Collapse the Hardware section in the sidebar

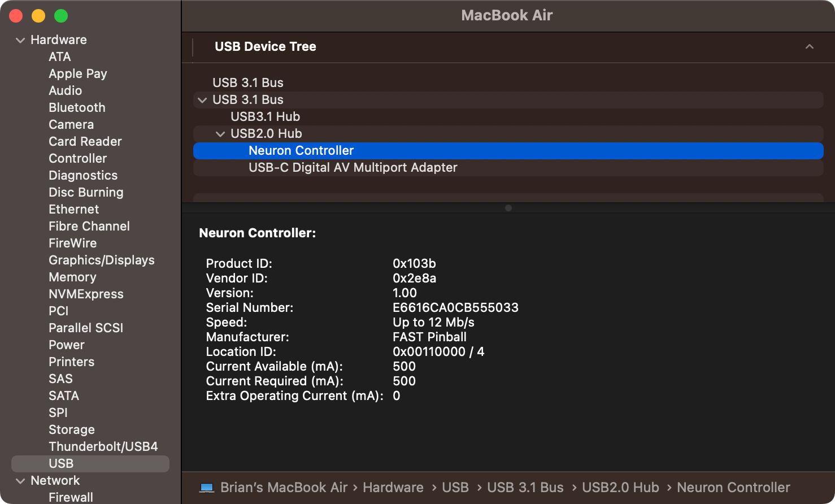(20, 40)
